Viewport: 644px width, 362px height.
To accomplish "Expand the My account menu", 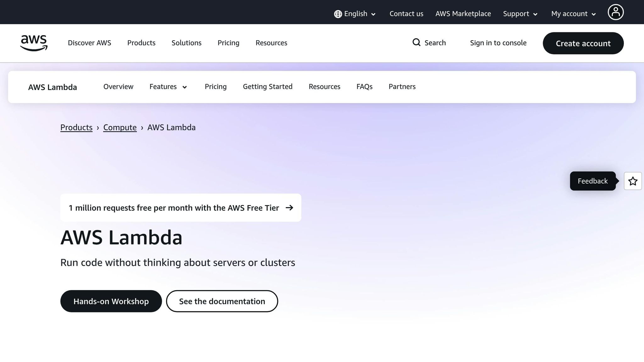I will pos(573,14).
